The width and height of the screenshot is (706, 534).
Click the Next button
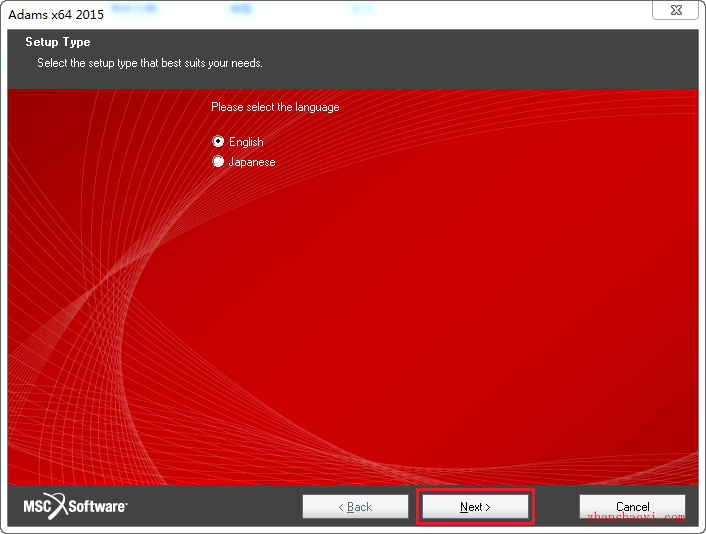tap(475, 507)
